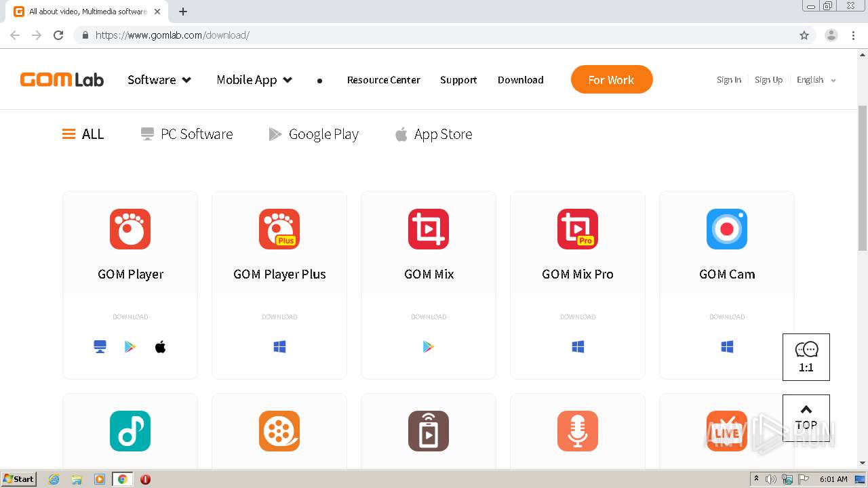Screen dimensions: 868x488
Task: Click the GOM Mix Pro title text
Action: (x=578, y=274)
